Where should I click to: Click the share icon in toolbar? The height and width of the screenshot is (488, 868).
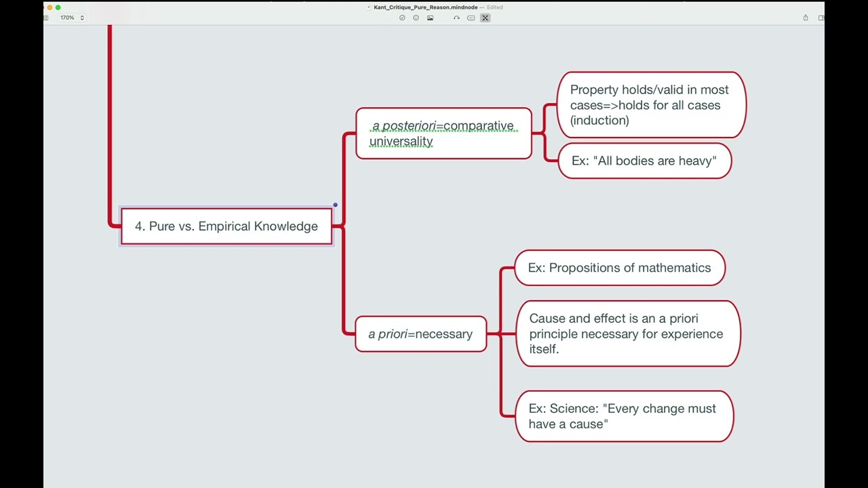806,18
